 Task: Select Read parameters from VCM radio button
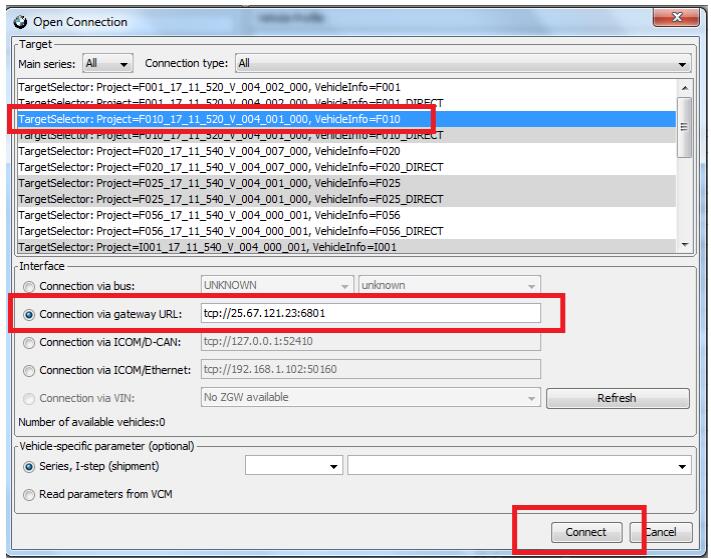(x=29, y=495)
